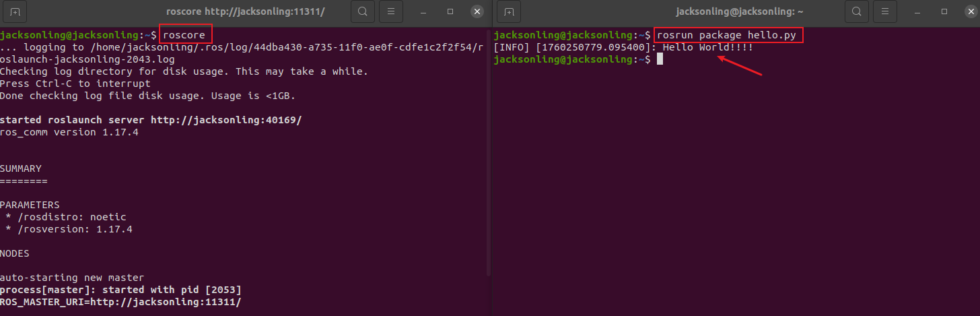The height and width of the screenshot is (316, 980).
Task: Open a new tab in the roscore terminal
Action: [x=14, y=11]
